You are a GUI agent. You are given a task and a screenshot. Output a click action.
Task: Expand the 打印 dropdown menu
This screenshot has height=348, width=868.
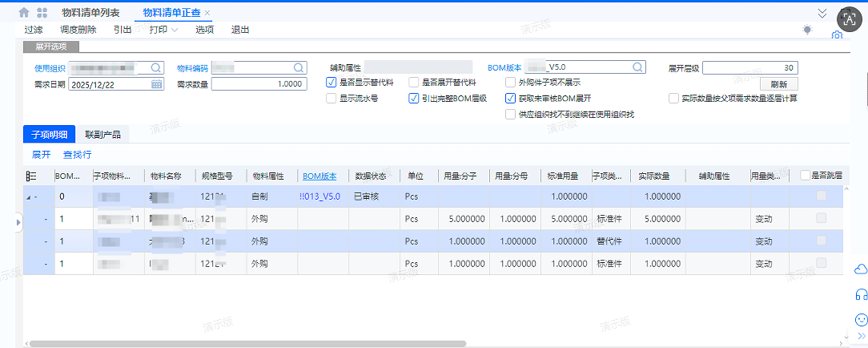163,30
